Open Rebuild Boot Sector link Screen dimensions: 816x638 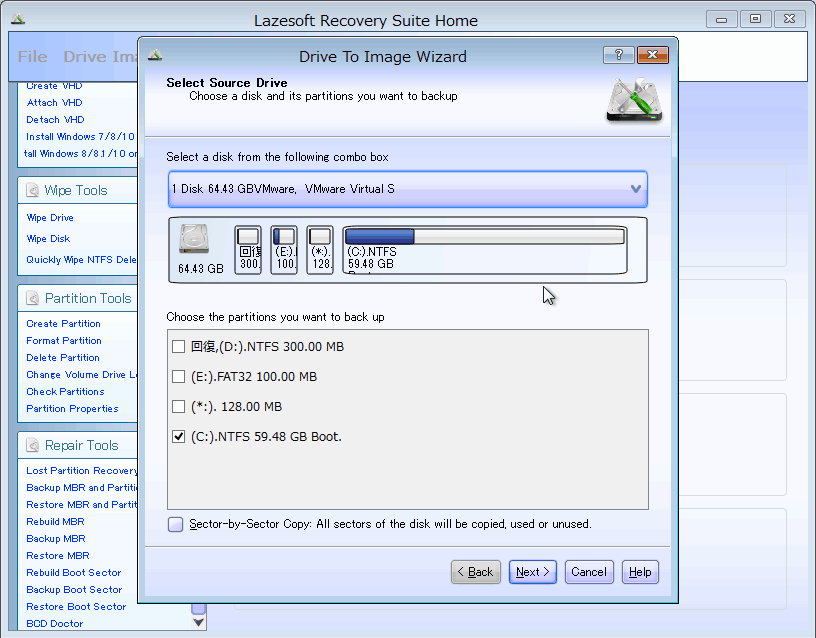(73, 573)
